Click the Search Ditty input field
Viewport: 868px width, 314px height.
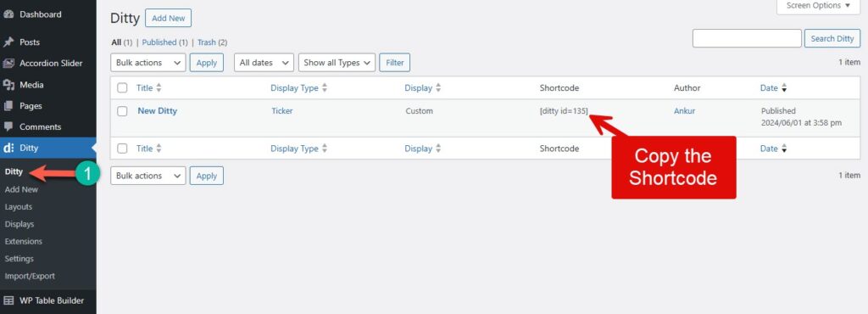[x=747, y=38]
